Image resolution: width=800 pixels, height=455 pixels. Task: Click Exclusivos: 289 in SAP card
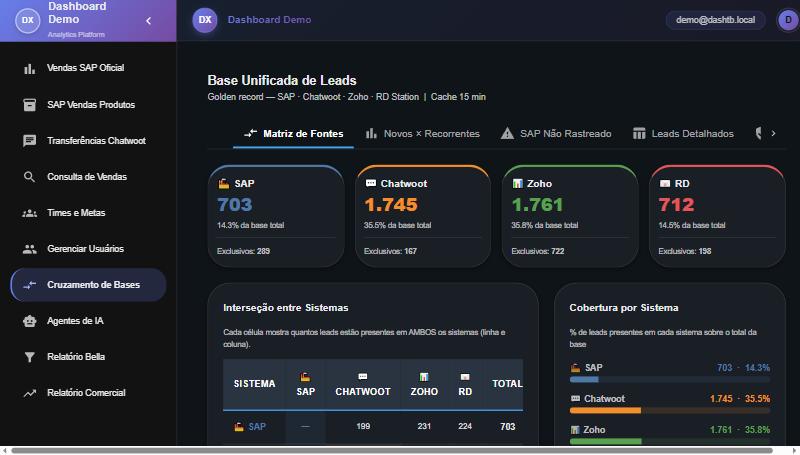243,251
